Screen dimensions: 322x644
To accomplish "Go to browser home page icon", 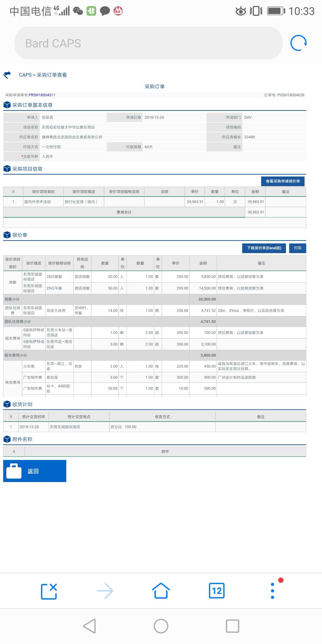I will point(161,591).
